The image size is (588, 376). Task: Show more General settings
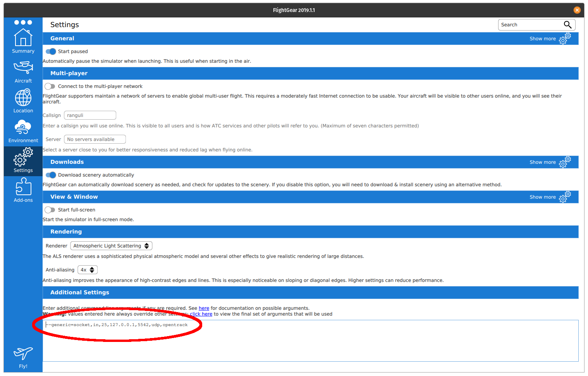tap(542, 39)
